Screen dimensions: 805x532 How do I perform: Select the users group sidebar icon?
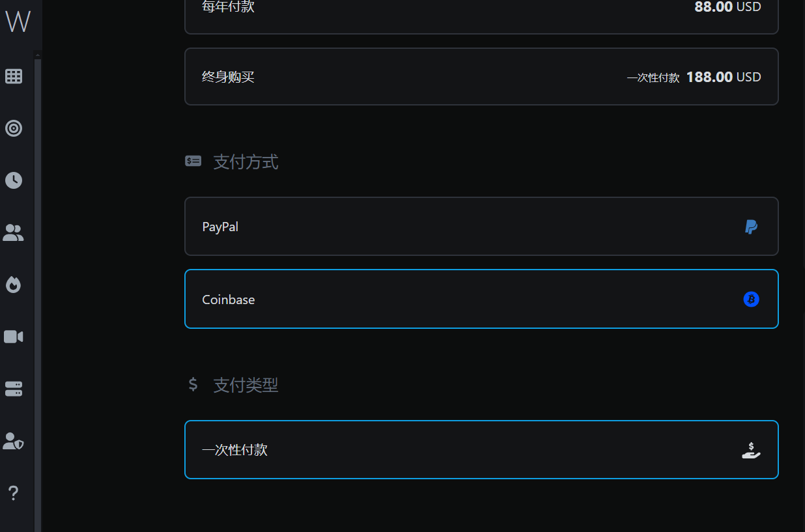coord(14,232)
